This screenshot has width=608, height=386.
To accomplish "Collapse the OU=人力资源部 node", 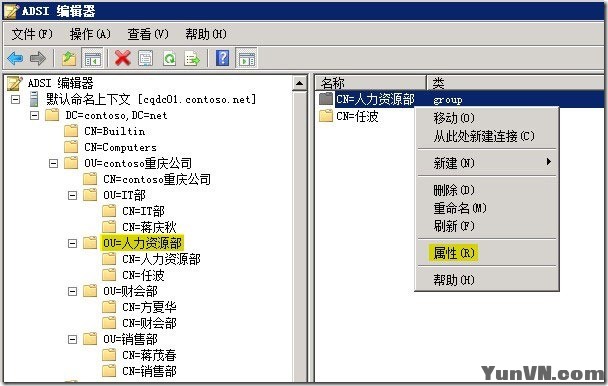I will click(x=73, y=243).
